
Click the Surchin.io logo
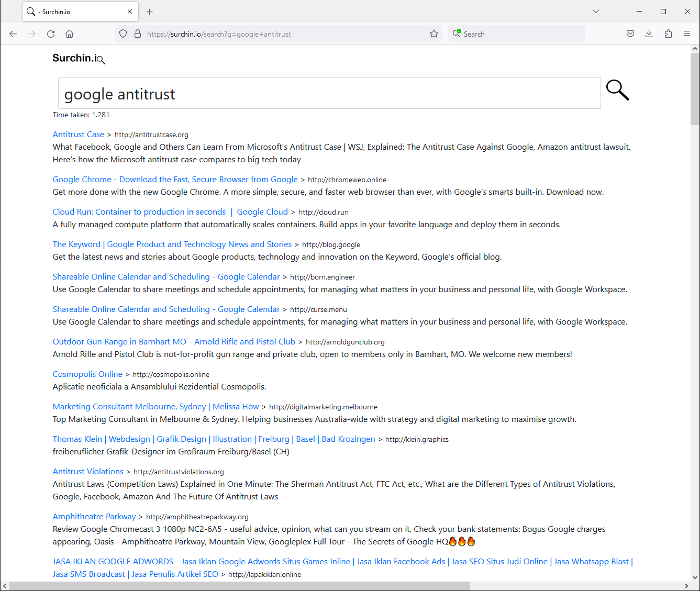point(79,58)
